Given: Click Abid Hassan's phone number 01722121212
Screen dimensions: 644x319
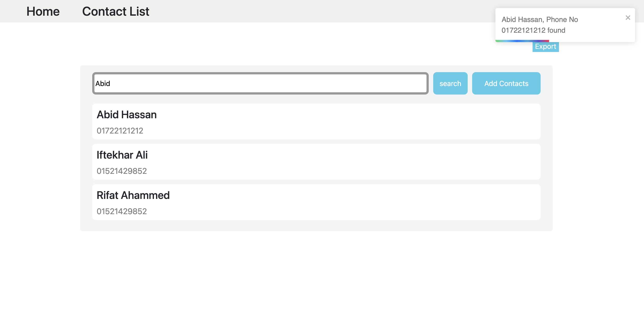Looking at the screenshot, I should (120, 131).
